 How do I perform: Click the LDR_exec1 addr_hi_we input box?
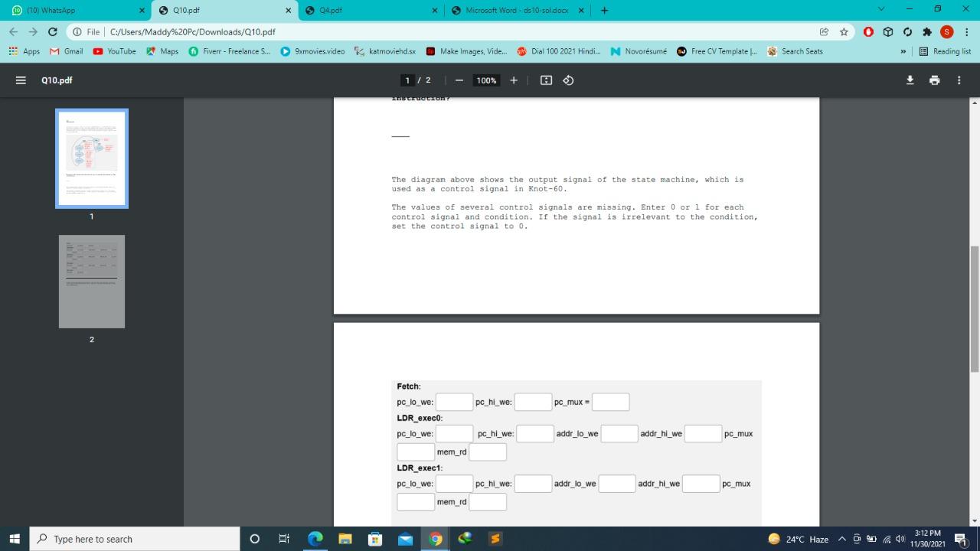click(701, 484)
